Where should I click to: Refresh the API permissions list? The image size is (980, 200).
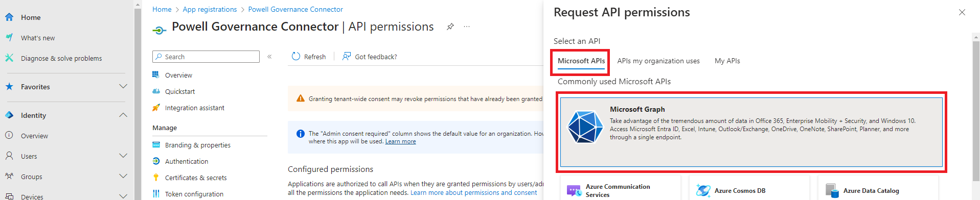tap(308, 57)
